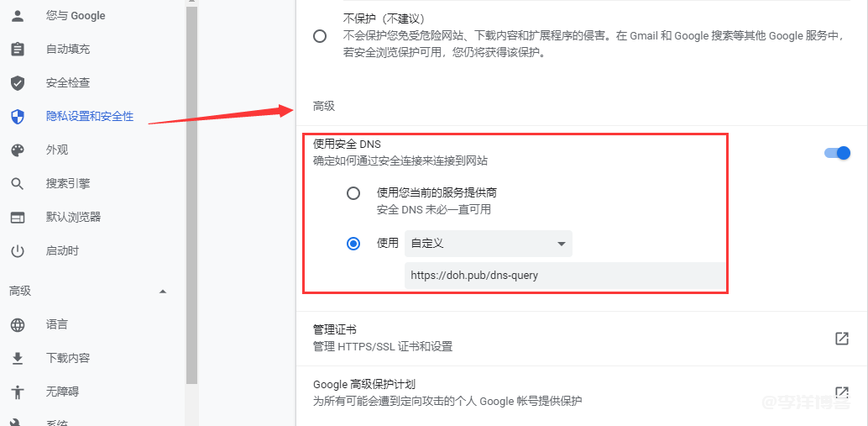Click the 自动填充 clipboard icon
This screenshot has width=868, height=426.
click(18, 49)
